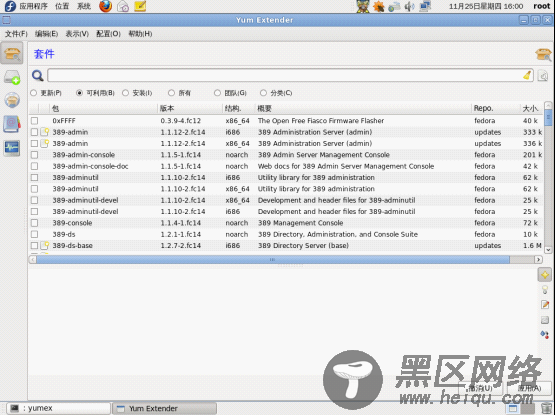555x415 pixels.
Task: Open the notes launcher in top panel
Action: [140, 6]
